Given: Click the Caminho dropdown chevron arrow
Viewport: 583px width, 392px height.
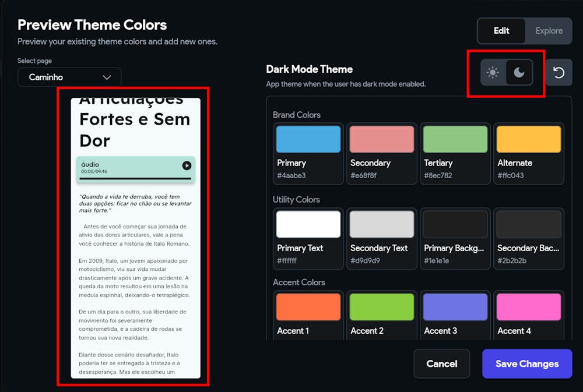Looking at the screenshot, I should pos(107,77).
